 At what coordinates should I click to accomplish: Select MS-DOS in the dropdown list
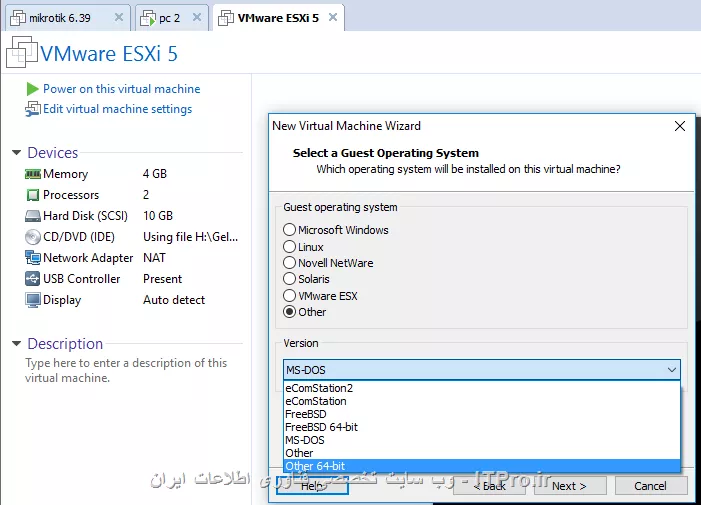pyautogui.click(x=482, y=440)
